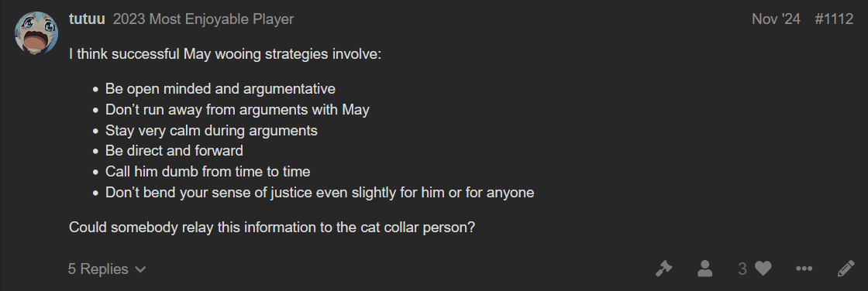The width and height of the screenshot is (868, 291).
Task: Click the 'Be direct and forward' bullet
Action: click(x=174, y=151)
